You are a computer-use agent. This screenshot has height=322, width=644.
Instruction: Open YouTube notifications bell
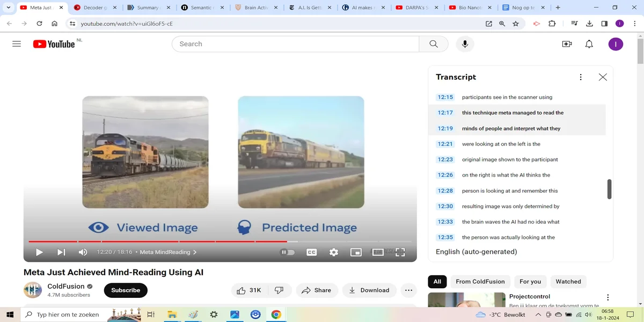[x=589, y=44]
